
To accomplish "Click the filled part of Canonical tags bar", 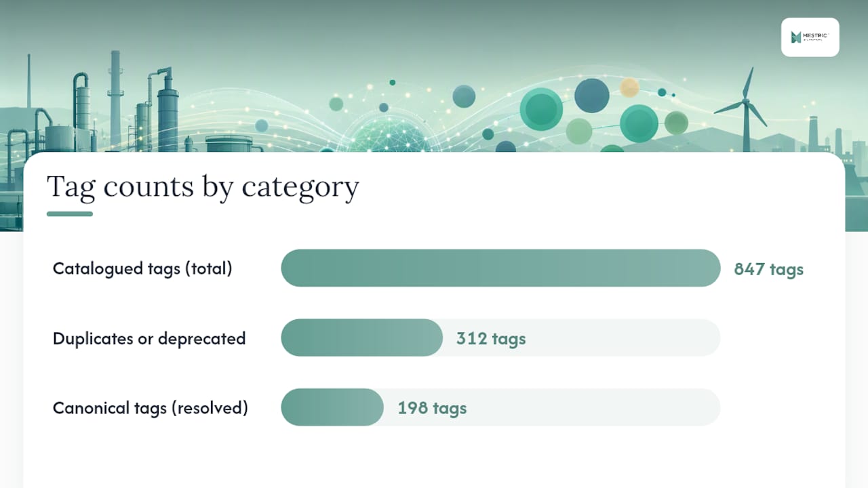I will click(x=332, y=407).
